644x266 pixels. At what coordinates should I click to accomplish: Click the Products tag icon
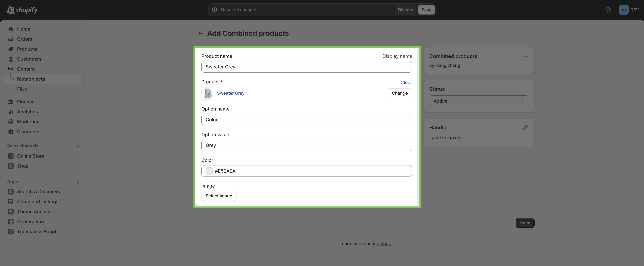pos(11,49)
